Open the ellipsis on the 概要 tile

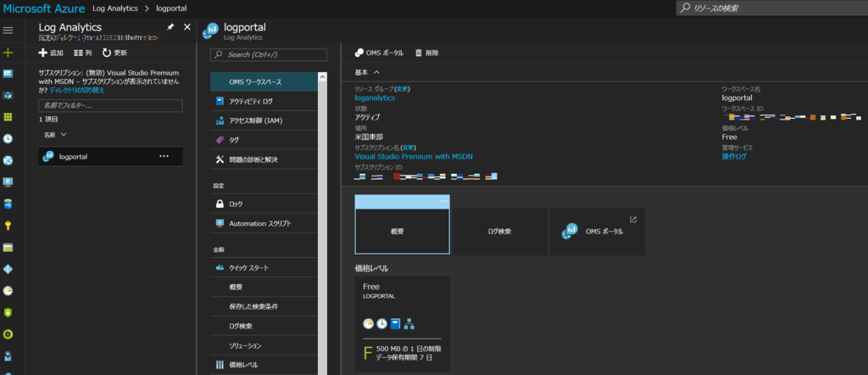442,201
